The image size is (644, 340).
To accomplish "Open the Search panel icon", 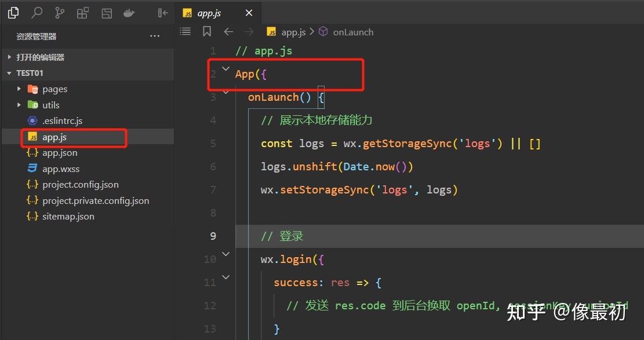I will pyautogui.click(x=37, y=13).
